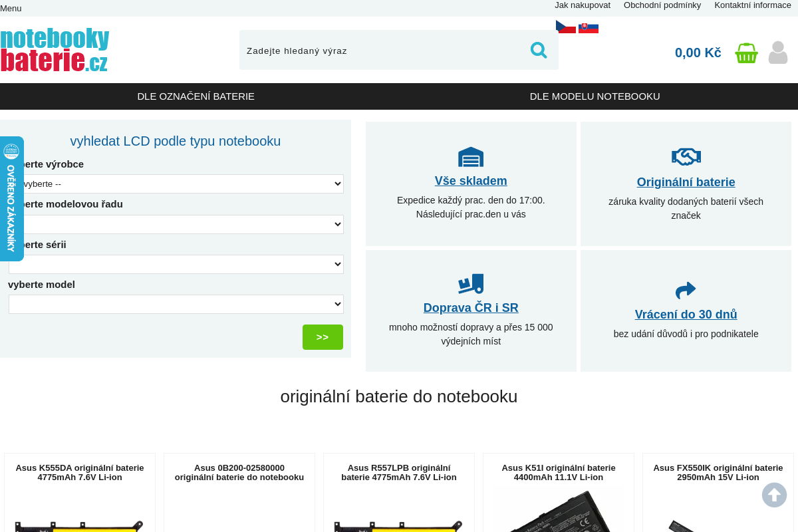Open Asus K555DA originální baterie product
798x532 pixels.
80,472
